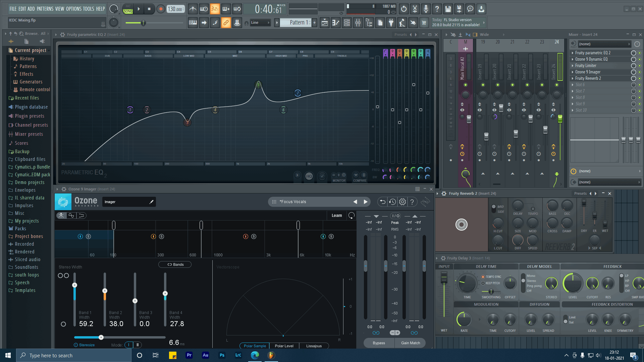Open the mixer view icon
This screenshot has height=362, width=644.
click(358, 23)
